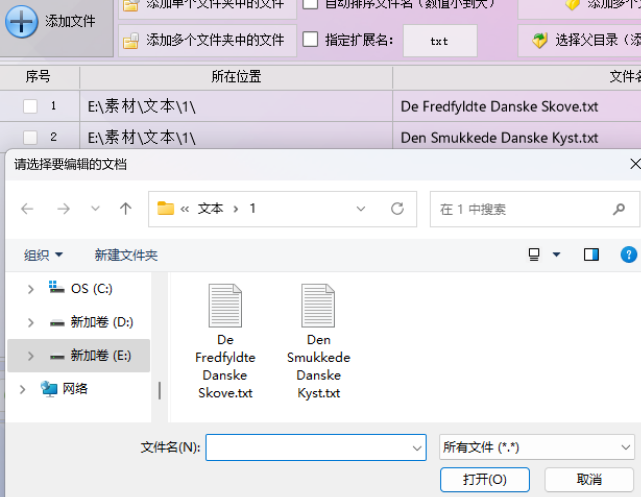Toggle the preview pane icon
The height and width of the screenshot is (497, 641).
point(591,255)
